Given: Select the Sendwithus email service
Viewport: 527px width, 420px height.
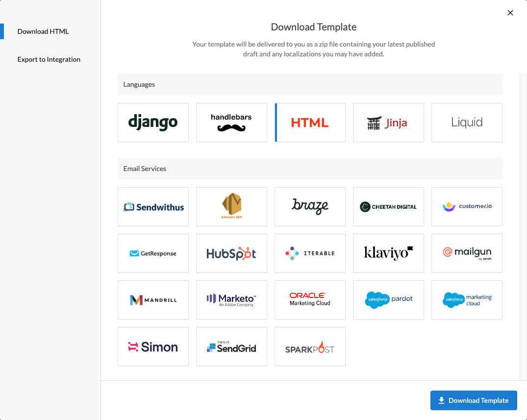Looking at the screenshot, I should tap(153, 207).
